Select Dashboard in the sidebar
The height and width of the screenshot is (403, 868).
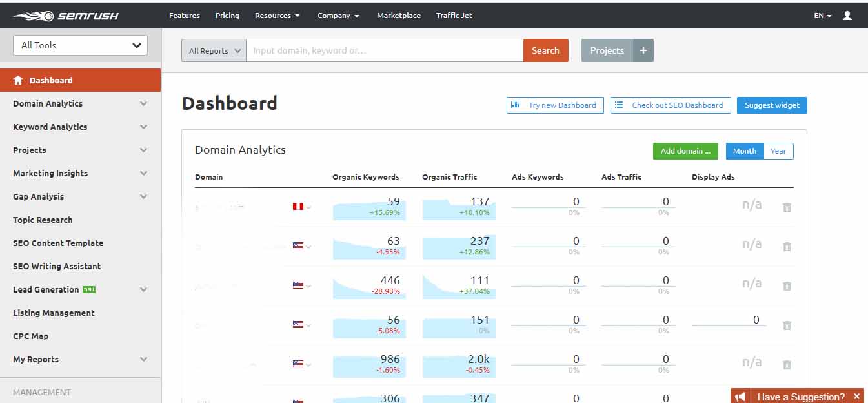(x=80, y=80)
